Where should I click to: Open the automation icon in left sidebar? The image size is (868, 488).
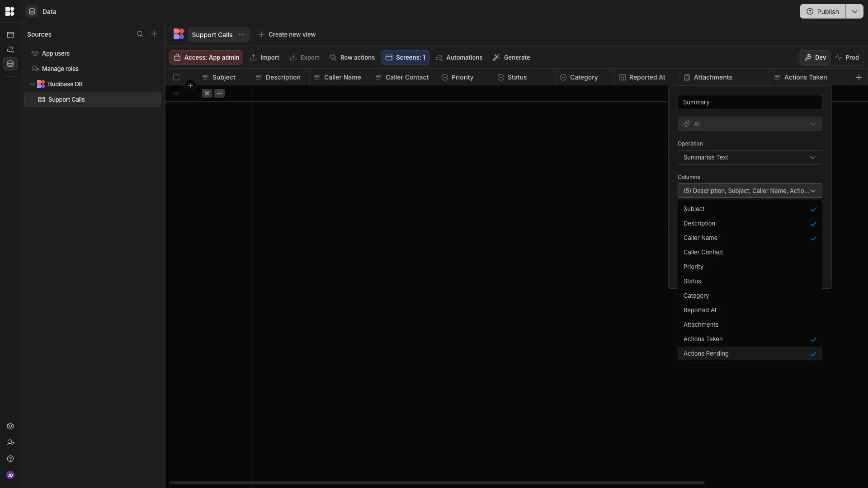tap(10, 49)
